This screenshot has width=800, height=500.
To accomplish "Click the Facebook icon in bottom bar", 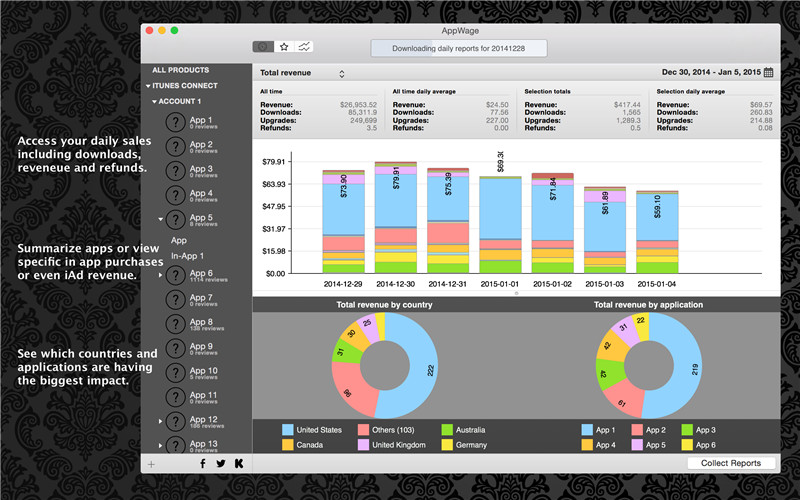I will tap(203, 464).
